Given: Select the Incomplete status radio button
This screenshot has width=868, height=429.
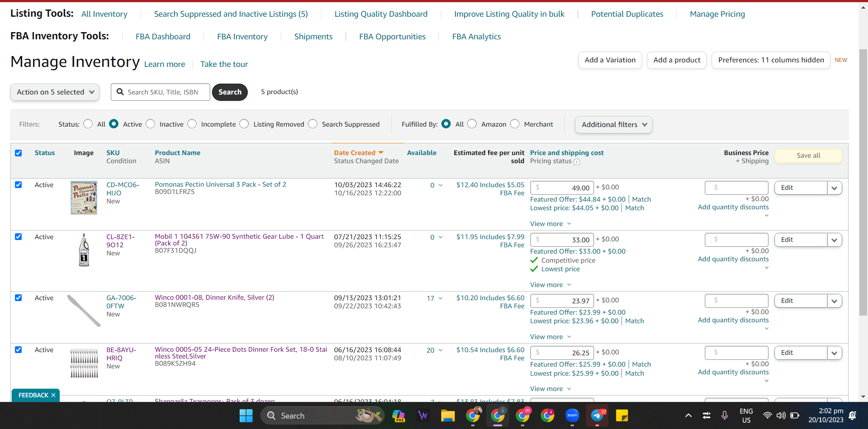Looking at the screenshot, I should (192, 124).
